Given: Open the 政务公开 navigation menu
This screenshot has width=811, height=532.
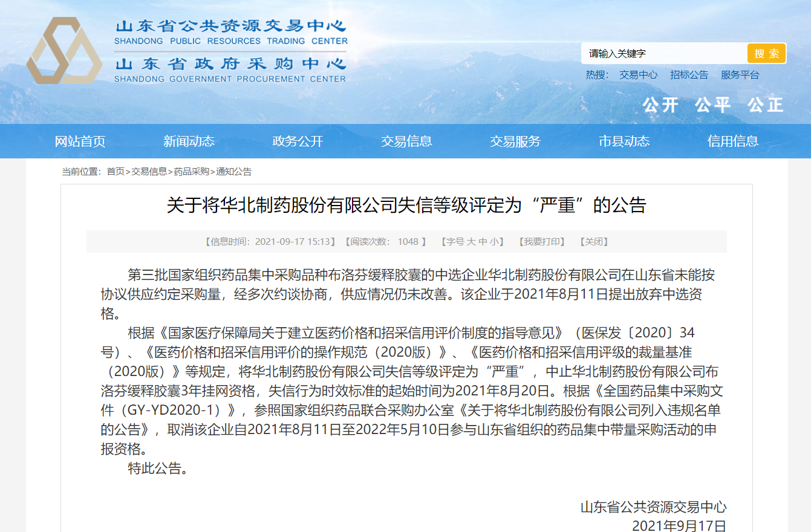Looking at the screenshot, I should click(298, 141).
